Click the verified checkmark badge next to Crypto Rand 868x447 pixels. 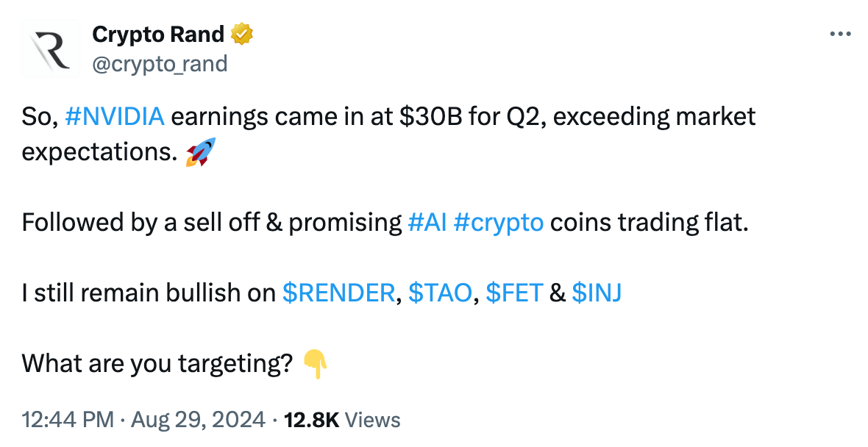click(241, 34)
